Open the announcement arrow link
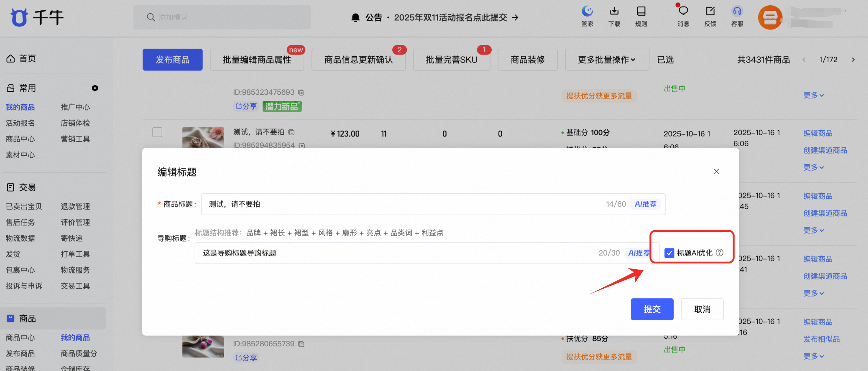The height and width of the screenshot is (371, 868). click(x=516, y=17)
